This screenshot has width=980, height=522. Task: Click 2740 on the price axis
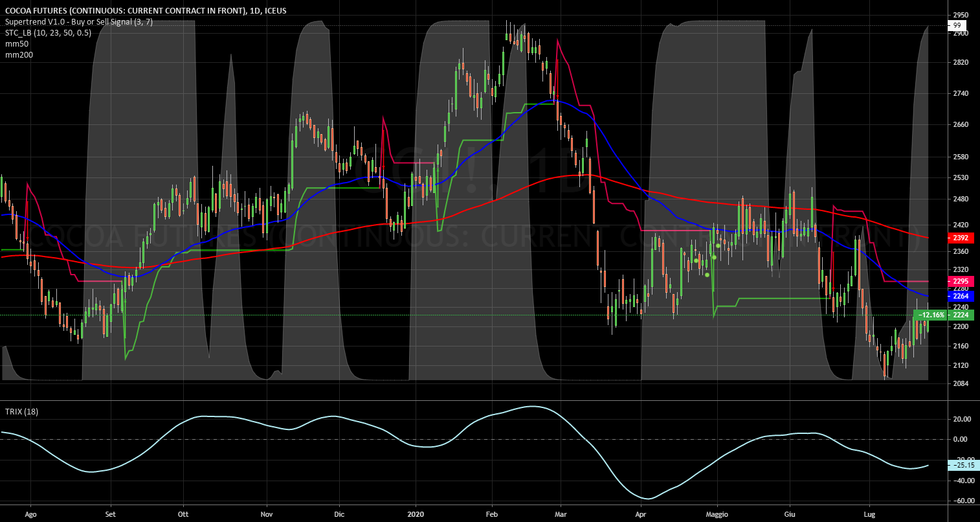click(x=961, y=94)
